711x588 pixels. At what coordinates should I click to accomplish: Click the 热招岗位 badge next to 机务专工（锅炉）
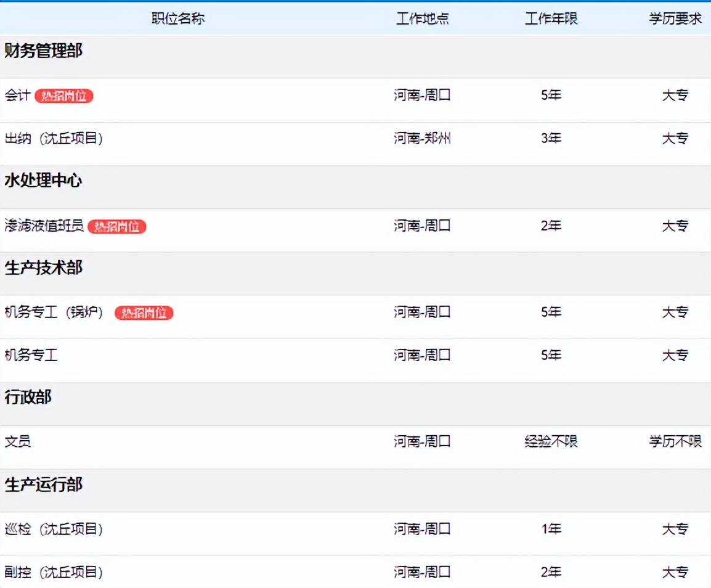point(144,312)
